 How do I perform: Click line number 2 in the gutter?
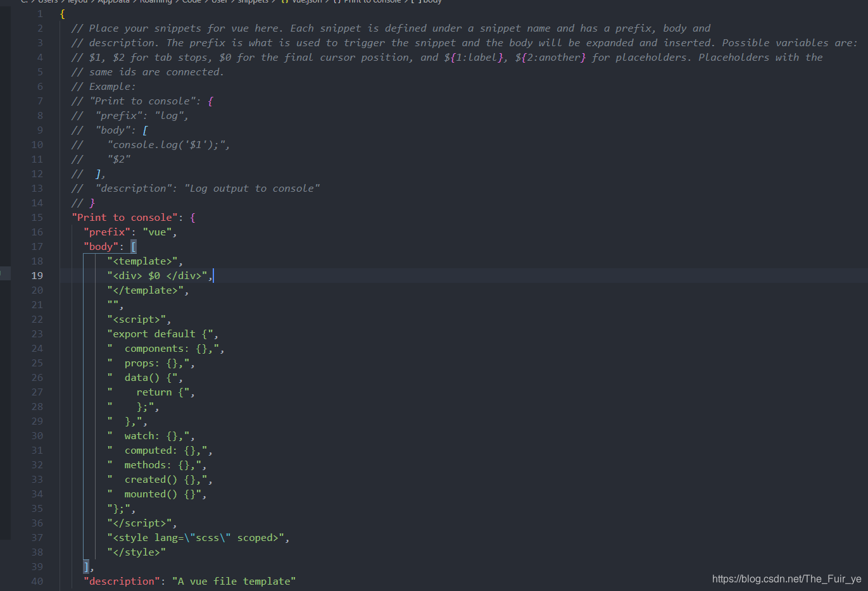pyautogui.click(x=41, y=28)
